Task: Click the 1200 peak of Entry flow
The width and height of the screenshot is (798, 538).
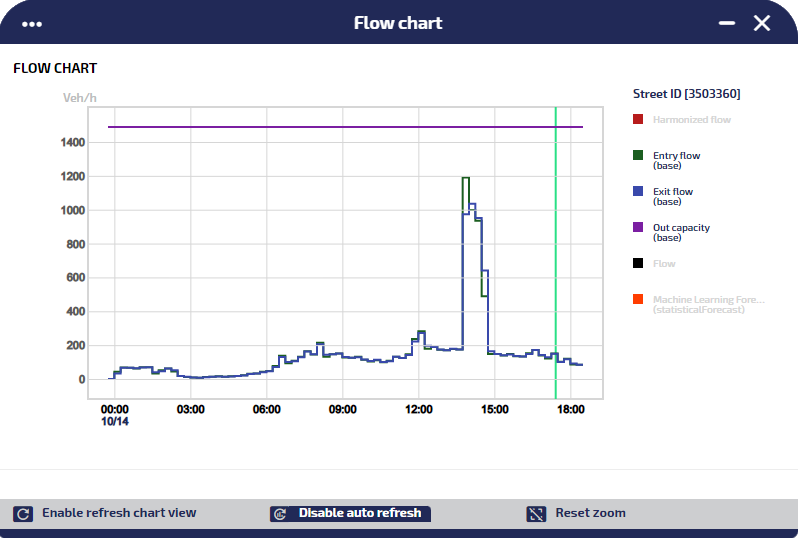Action: coord(466,178)
